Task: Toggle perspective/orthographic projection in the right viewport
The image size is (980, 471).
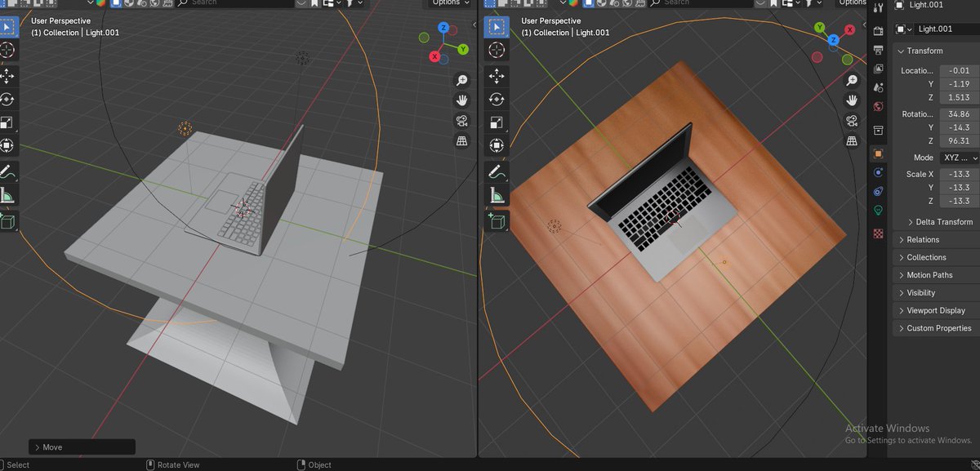Action: pos(852,141)
